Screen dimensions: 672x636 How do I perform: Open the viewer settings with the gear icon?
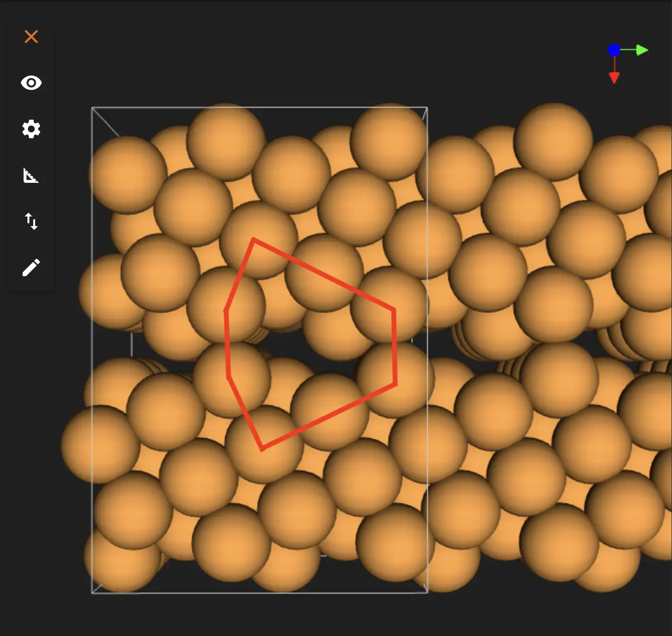tap(31, 129)
